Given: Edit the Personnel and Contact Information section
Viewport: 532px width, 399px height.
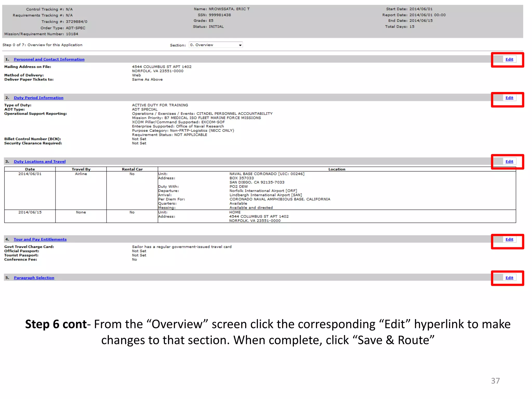Looking at the screenshot, I should pos(509,59).
